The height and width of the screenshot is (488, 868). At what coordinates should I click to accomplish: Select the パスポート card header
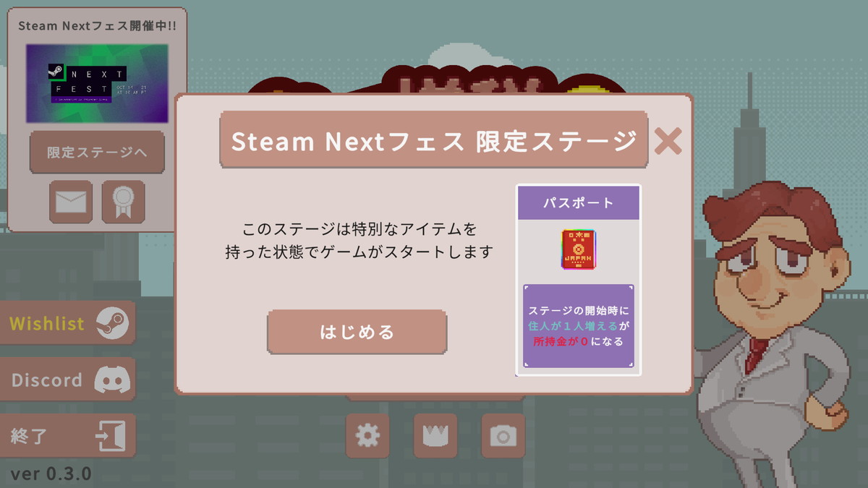[578, 202]
